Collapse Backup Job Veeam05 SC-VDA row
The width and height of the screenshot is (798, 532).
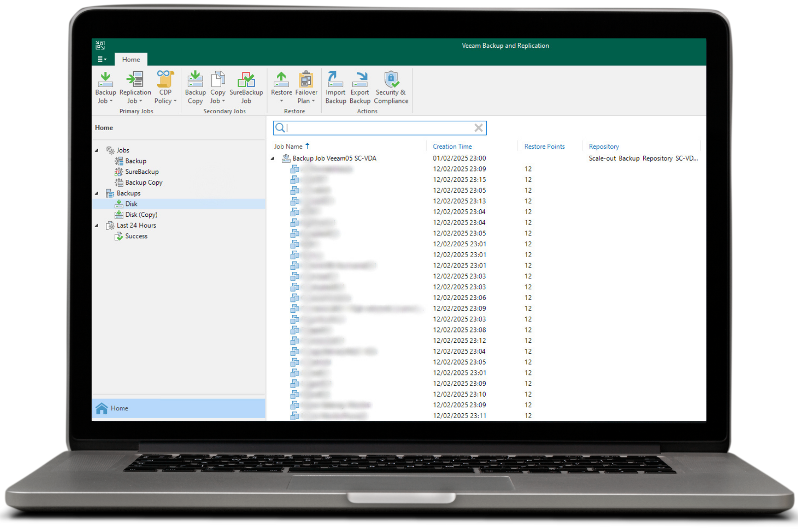coord(272,159)
